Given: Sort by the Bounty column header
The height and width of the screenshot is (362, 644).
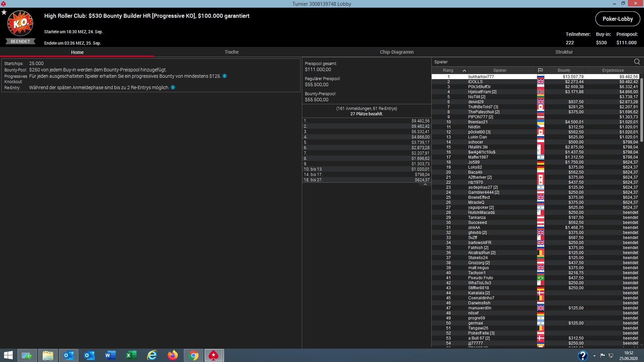Looking at the screenshot, I should point(563,70).
